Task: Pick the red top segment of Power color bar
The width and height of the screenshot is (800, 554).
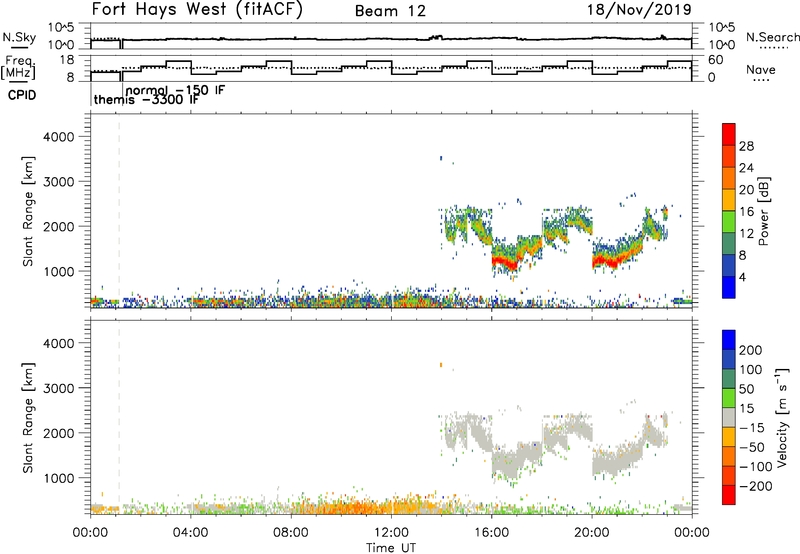Action: pos(729,134)
